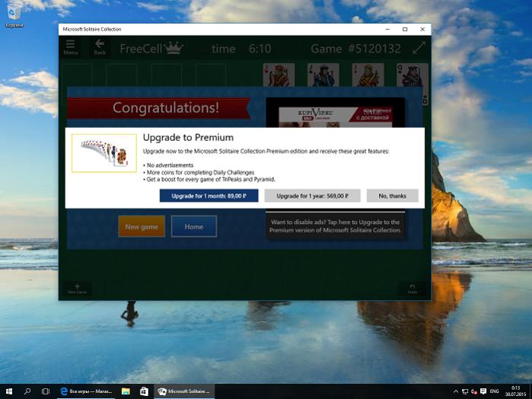Tap the disable ads upgrade link
This screenshot has width=532, height=399.
tap(335, 226)
